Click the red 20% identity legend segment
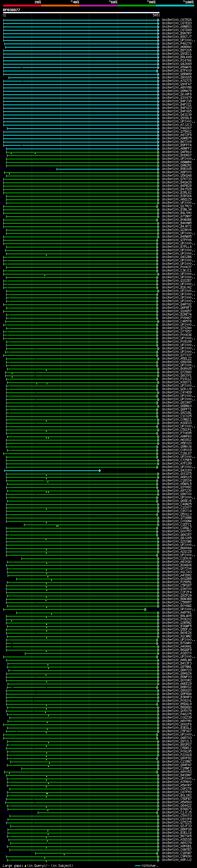Screen dimensions: 197x868 [x=22, y=6]
